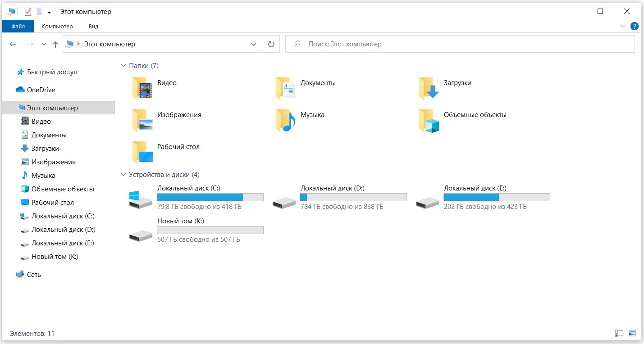Open the Документы folder icon in main pane
Viewport: 644px width, 344px height.
(x=286, y=88)
